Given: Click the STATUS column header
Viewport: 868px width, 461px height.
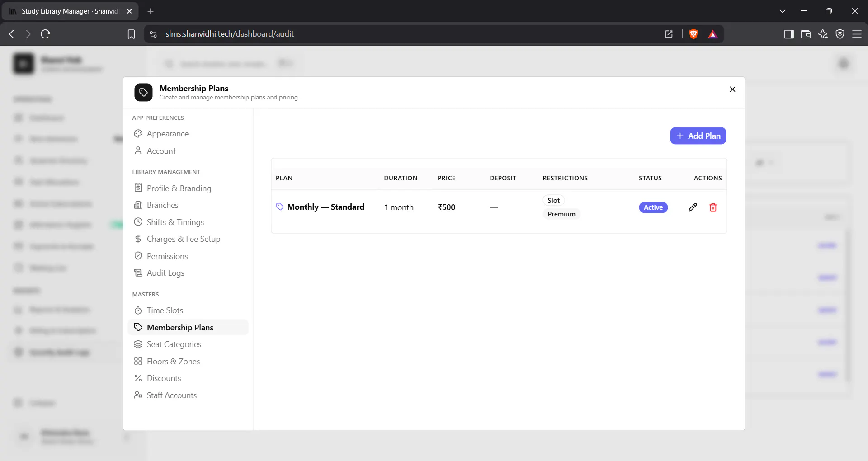Looking at the screenshot, I should point(650,178).
